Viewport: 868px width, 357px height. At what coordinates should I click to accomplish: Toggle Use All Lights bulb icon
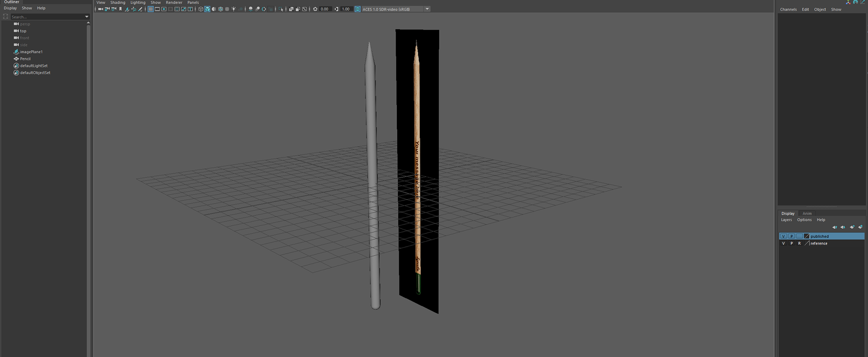(x=234, y=9)
